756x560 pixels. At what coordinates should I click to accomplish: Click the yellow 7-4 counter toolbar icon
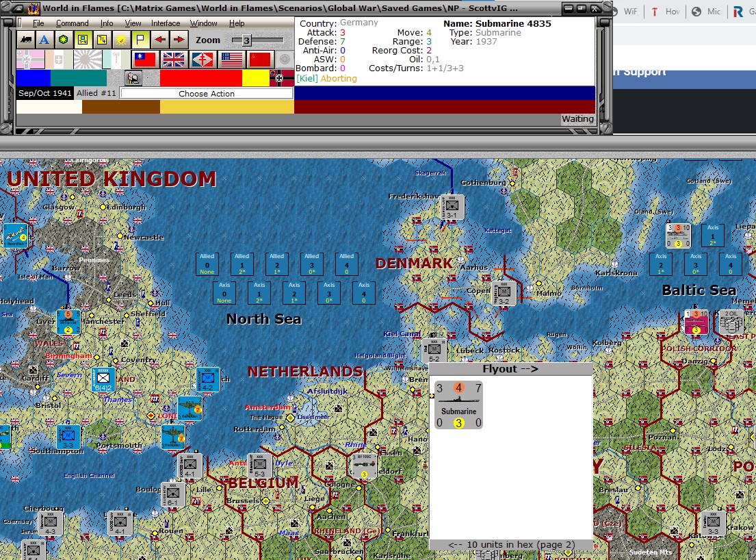[x=102, y=40]
